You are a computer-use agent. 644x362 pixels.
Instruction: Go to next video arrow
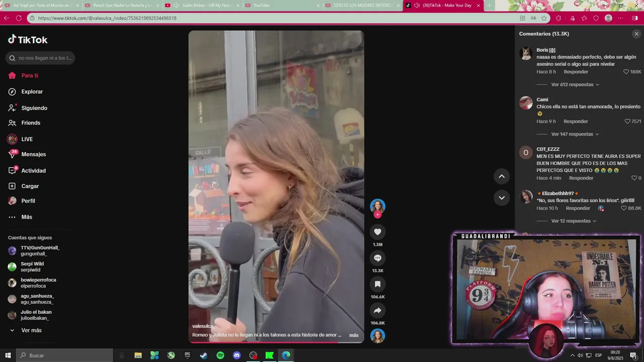[501, 198]
